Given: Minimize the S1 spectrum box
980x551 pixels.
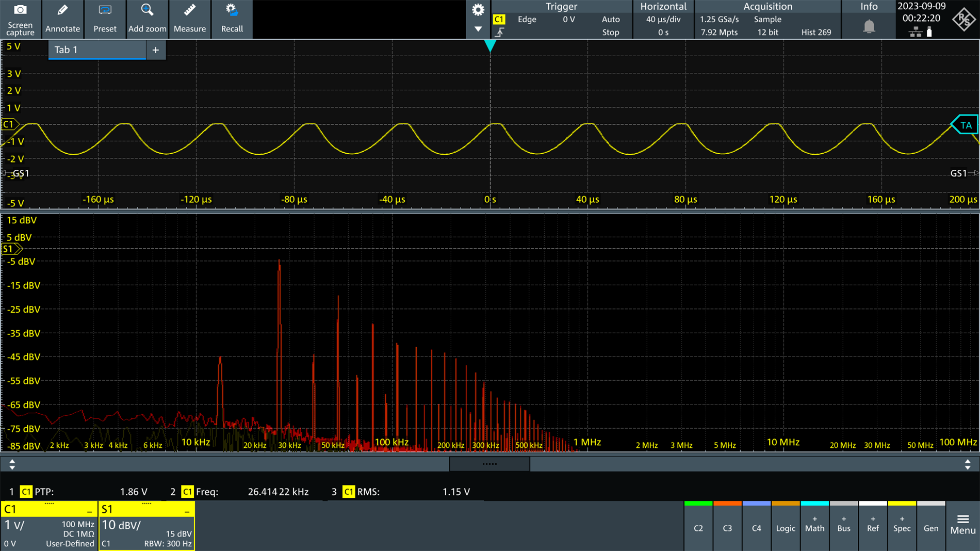Looking at the screenshot, I should click(187, 510).
